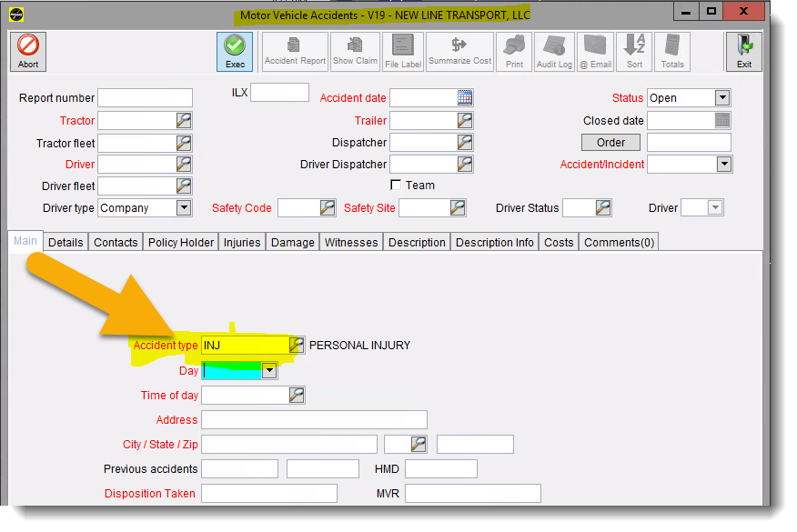Click the Disposition Taken input field

(269, 494)
